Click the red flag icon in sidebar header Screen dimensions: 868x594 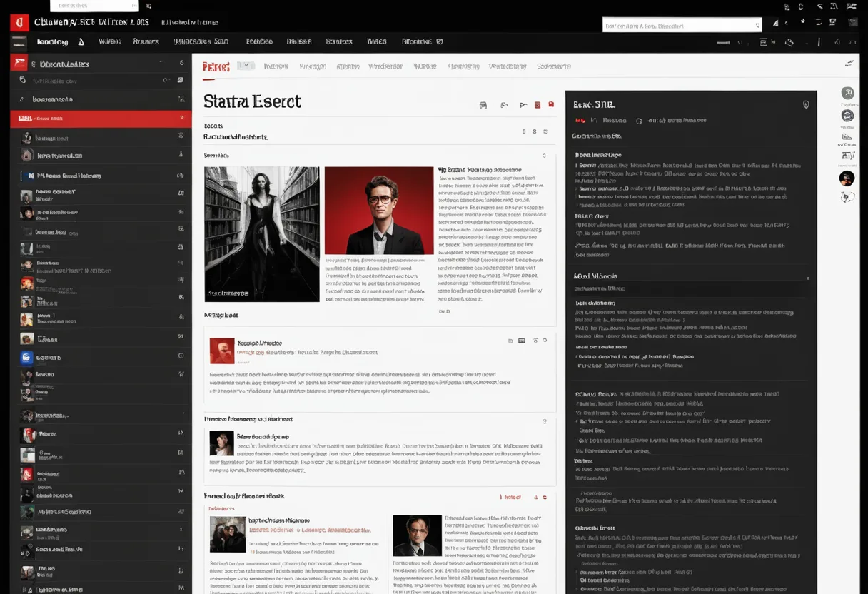19,63
